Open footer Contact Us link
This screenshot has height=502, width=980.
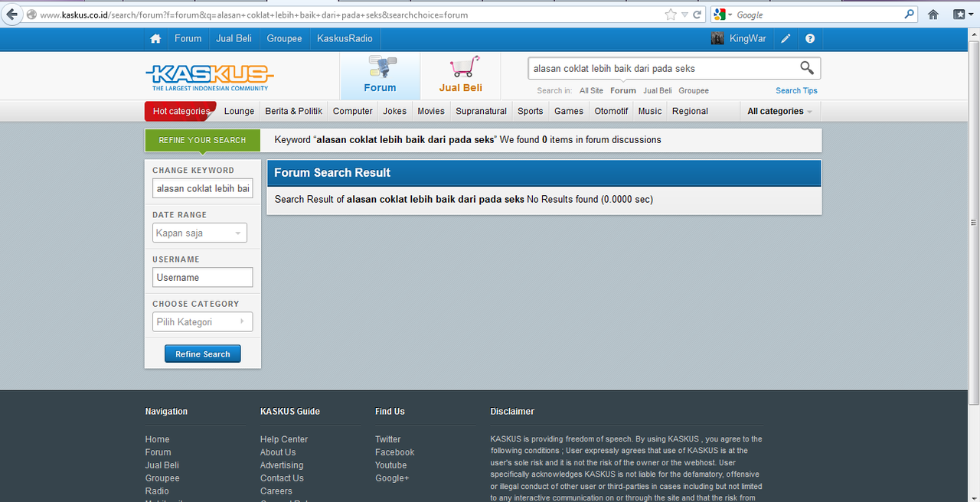tap(282, 478)
